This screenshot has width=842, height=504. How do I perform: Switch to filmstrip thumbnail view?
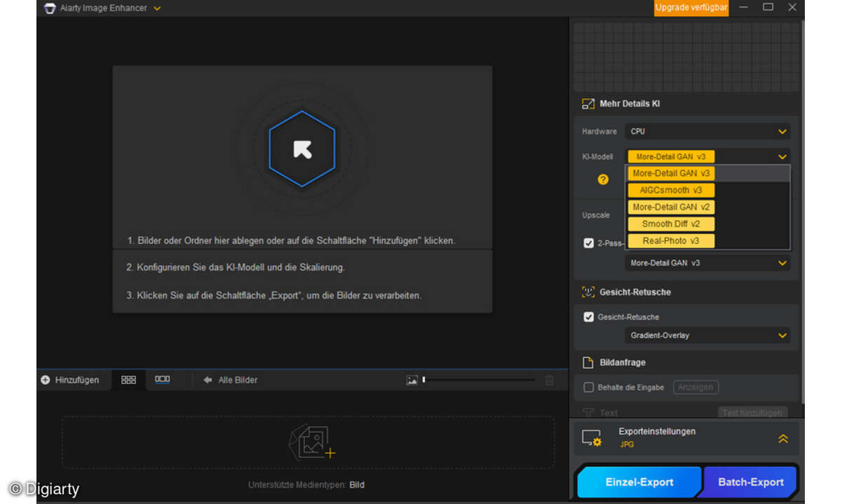162,379
